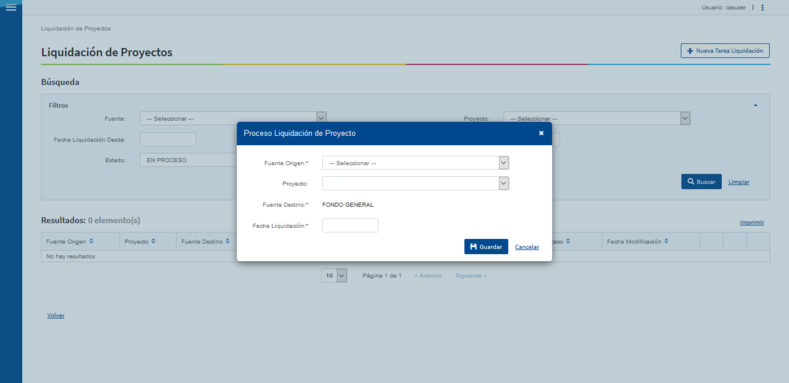Image resolution: width=789 pixels, height=383 pixels.
Task: Sort by Fecha Modificación column arrows
Action: click(666, 242)
